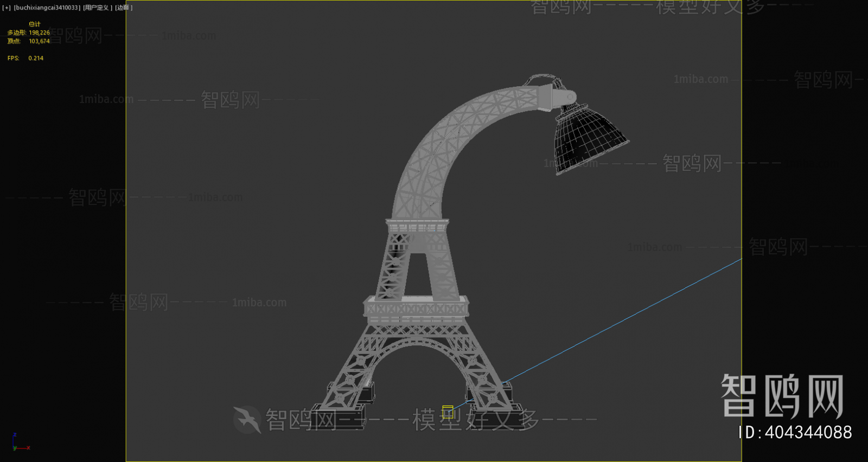Select the yellow target helper box
The width and height of the screenshot is (868, 462).
tap(448, 412)
